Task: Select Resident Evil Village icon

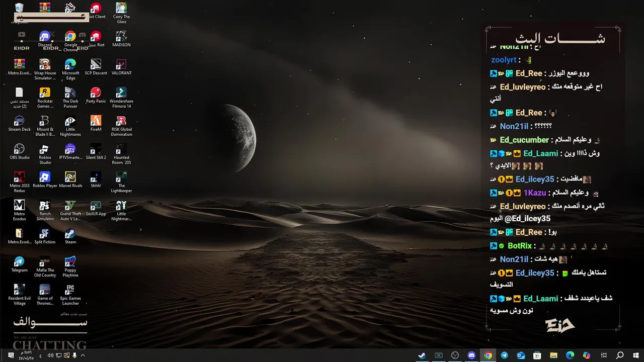Action: [19, 295]
